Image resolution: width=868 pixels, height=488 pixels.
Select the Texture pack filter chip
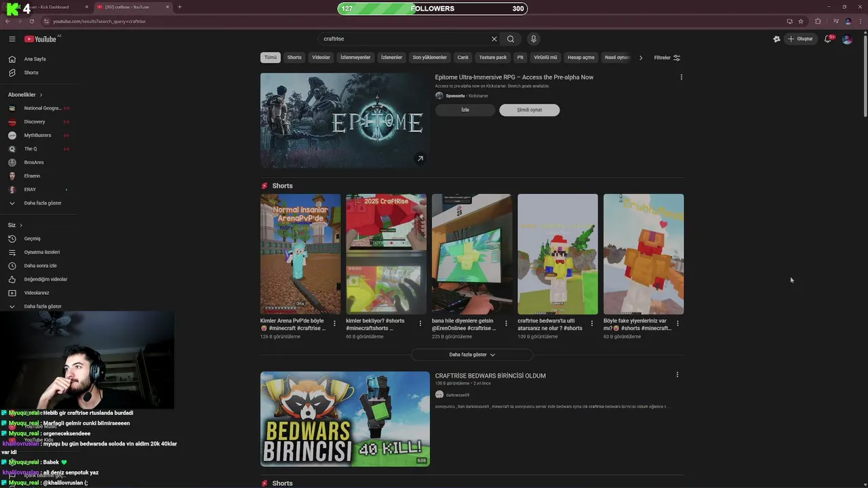point(493,58)
